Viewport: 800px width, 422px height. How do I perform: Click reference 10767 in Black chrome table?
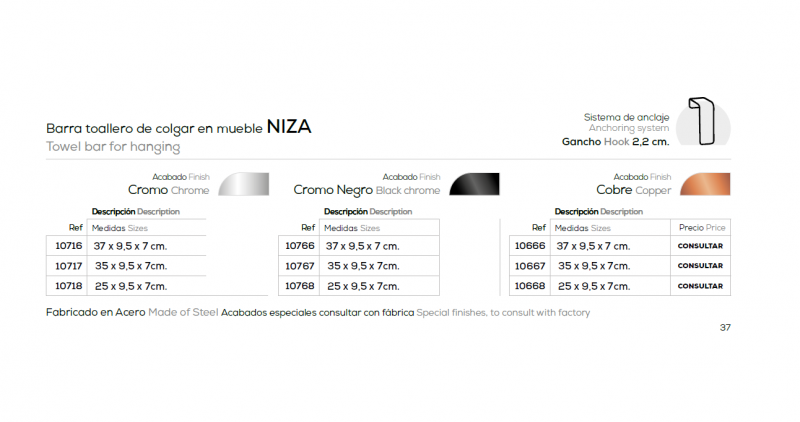click(x=299, y=266)
